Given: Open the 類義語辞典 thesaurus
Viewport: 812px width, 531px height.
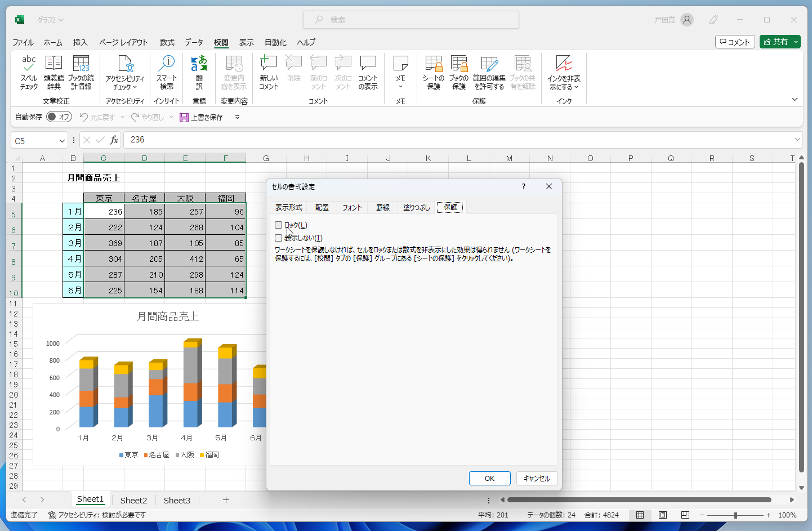Looking at the screenshot, I should pyautogui.click(x=53, y=73).
